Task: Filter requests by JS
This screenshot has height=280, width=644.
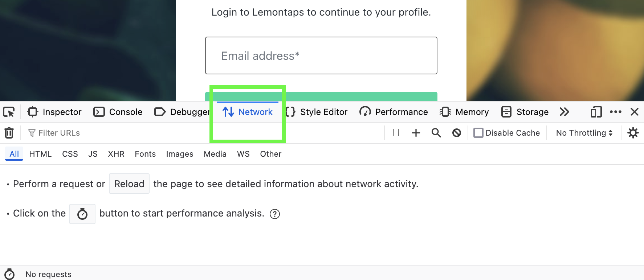Action: tap(93, 154)
